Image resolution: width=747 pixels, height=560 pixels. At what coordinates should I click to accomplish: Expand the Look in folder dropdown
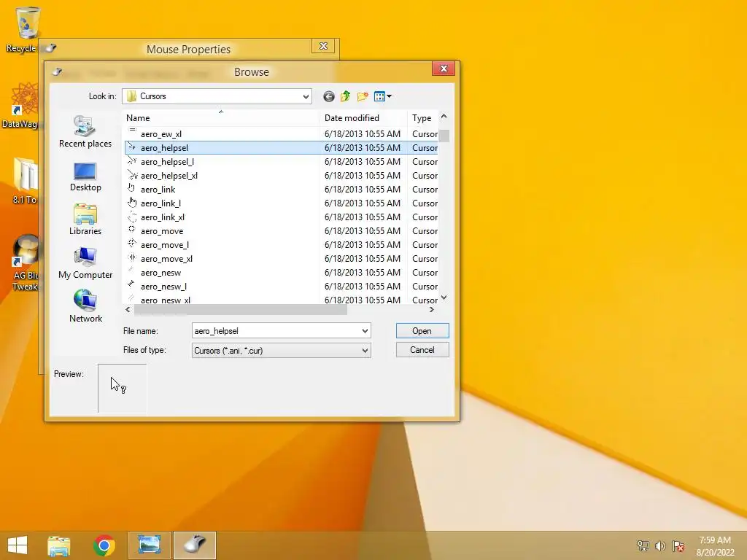(306, 97)
